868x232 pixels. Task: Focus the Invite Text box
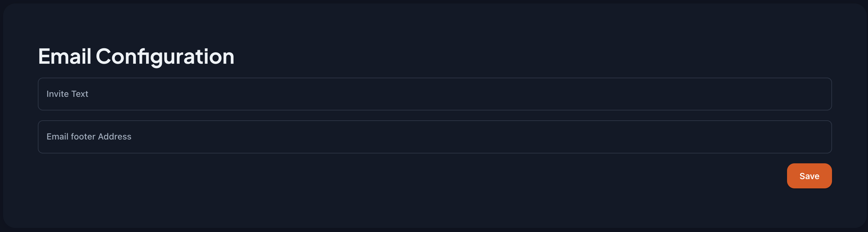pos(434,94)
